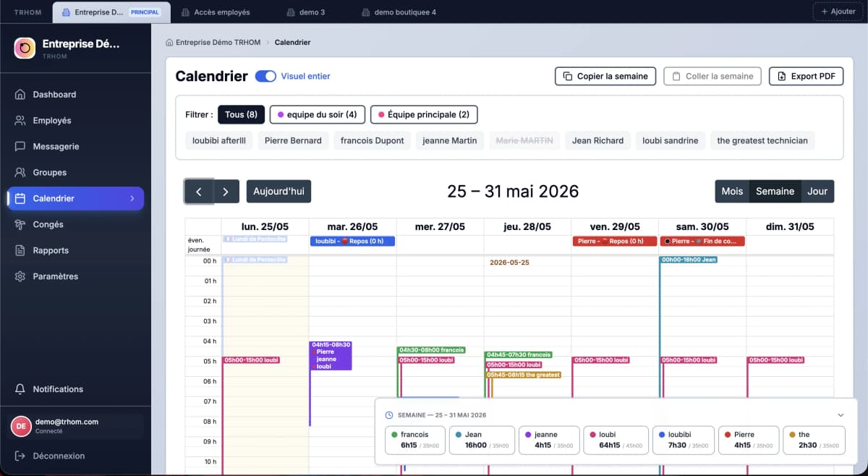Image resolution: width=868 pixels, height=476 pixels.
Task: Filter by equipe du soir (4)
Action: pyautogui.click(x=317, y=114)
